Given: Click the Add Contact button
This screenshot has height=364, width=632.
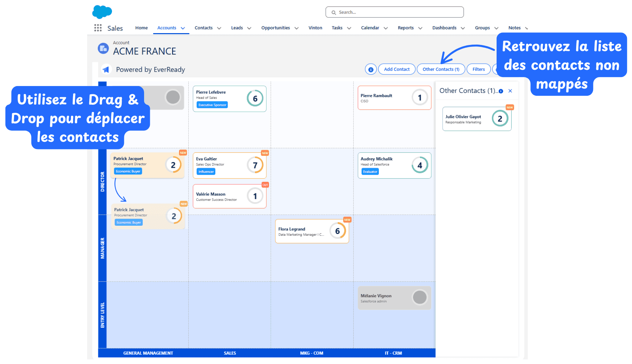Looking at the screenshot, I should pyautogui.click(x=397, y=69).
